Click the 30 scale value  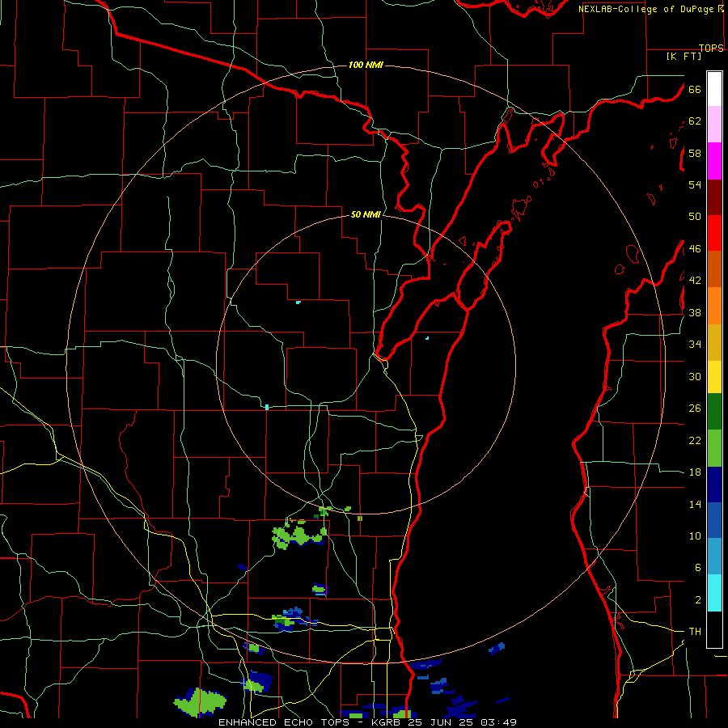pyautogui.click(x=695, y=376)
